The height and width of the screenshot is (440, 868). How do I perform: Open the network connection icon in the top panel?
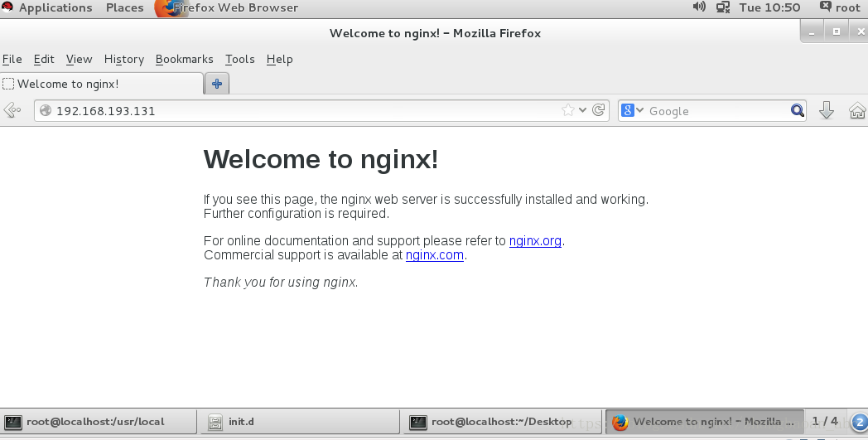pos(723,7)
